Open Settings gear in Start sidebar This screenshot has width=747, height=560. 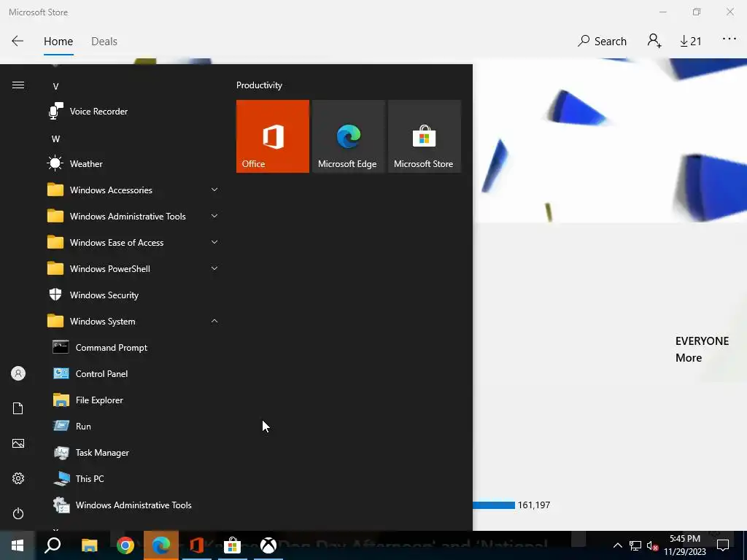coord(18,478)
